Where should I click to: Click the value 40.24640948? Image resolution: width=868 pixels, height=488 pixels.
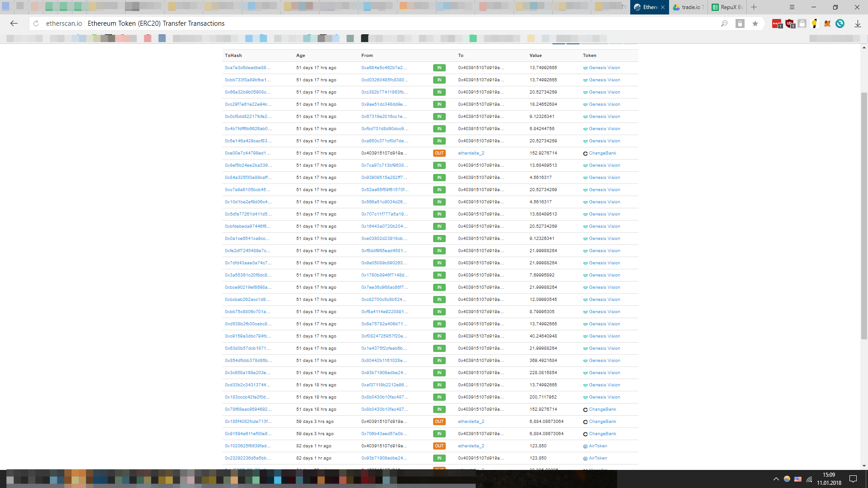click(x=543, y=336)
